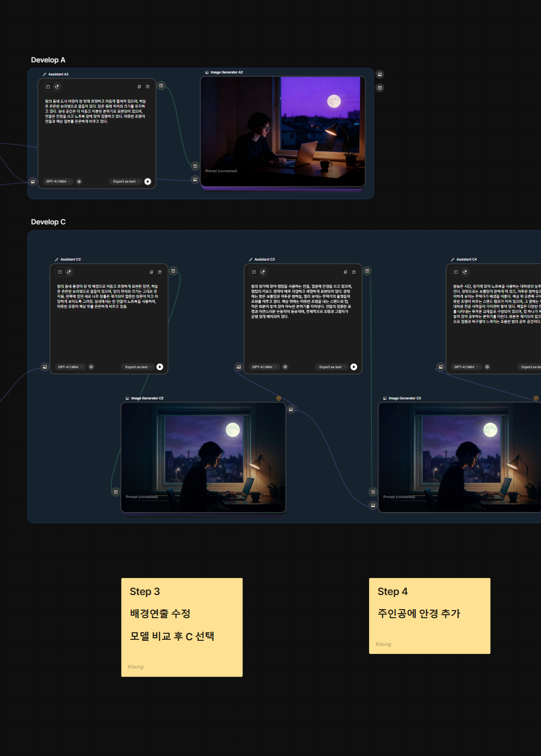Switch to text mode icon in Assistant A2
The height and width of the screenshot is (756, 541).
pyautogui.click(x=48, y=87)
